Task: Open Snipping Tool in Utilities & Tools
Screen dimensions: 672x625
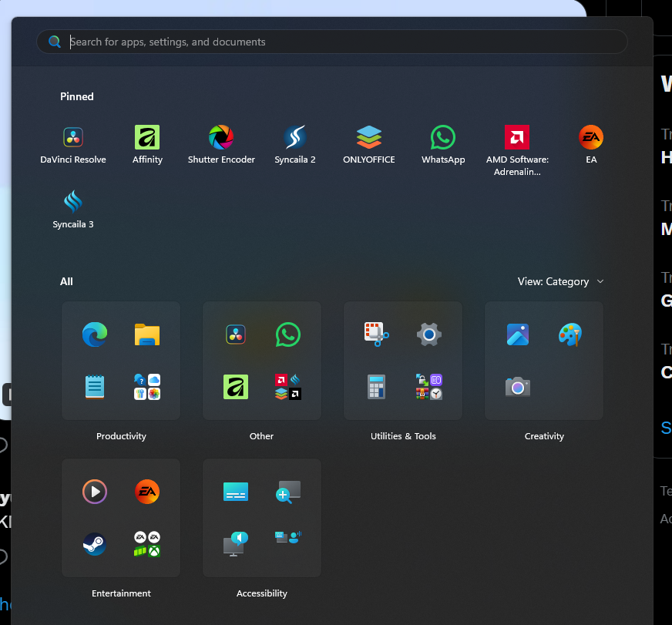Action: point(376,334)
